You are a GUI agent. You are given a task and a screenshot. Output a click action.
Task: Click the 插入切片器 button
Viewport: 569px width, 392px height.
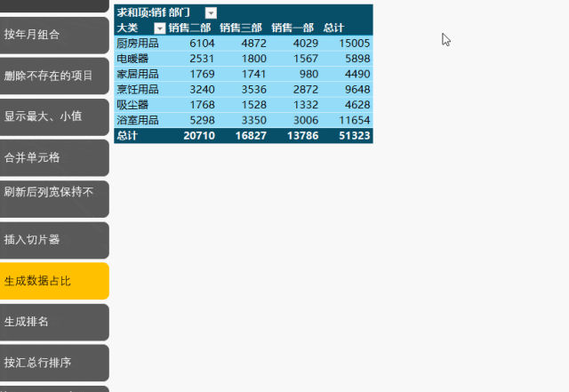pyautogui.click(x=53, y=240)
